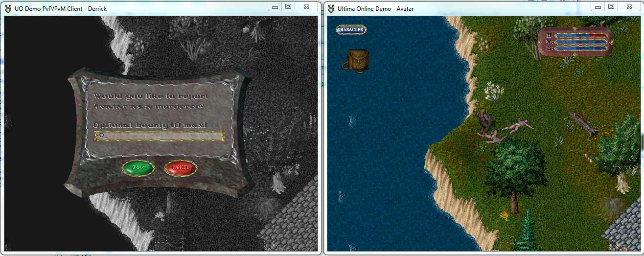Click the Ultima Online Demo Avatar window icon
Screen dimensions: 644x256
coord(331,8)
